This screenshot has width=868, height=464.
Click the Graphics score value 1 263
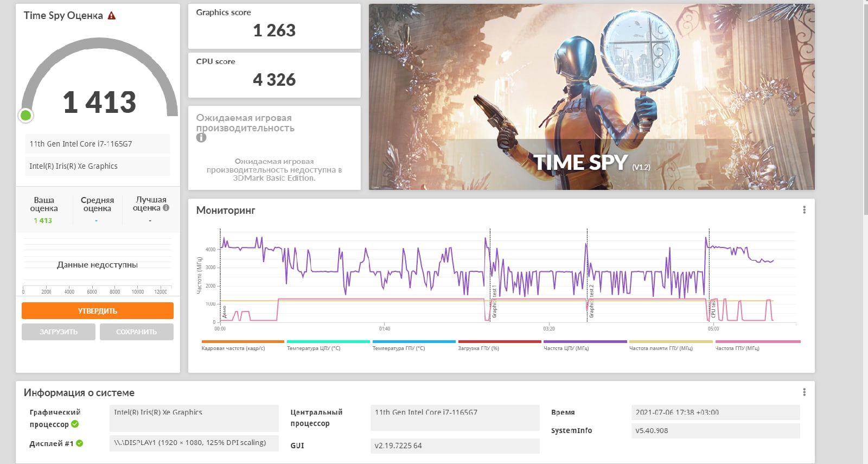[x=274, y=31]
